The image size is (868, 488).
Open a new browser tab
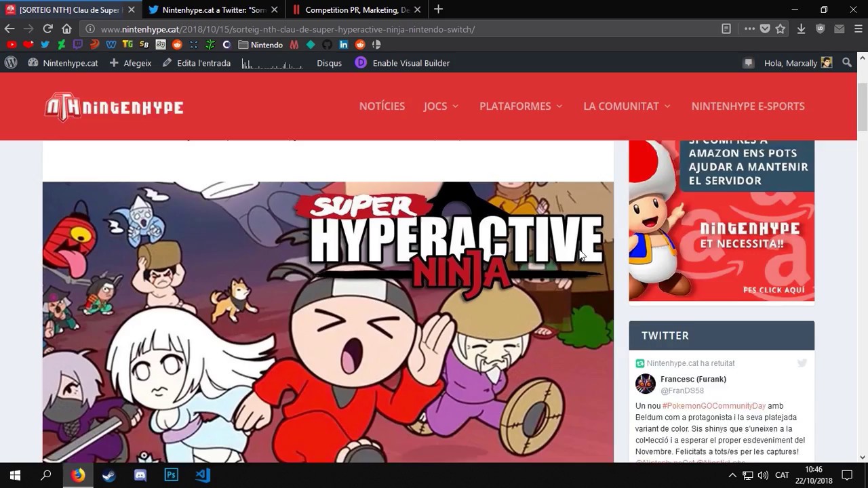[x=438, y=9]
